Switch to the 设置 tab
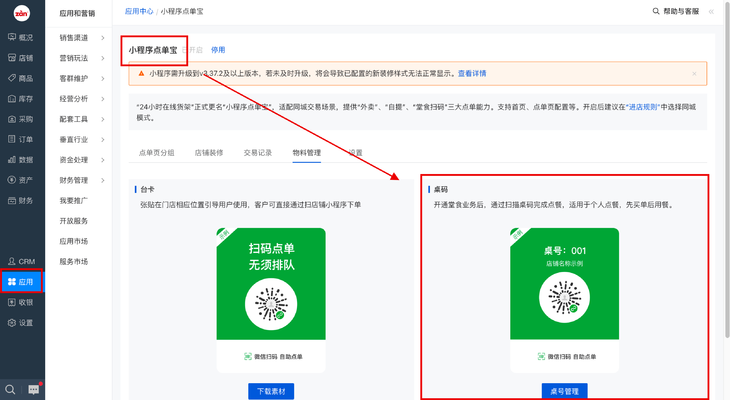Image resolution: width=730 pixels, height=400 pixels. click(x=355, y=153)
